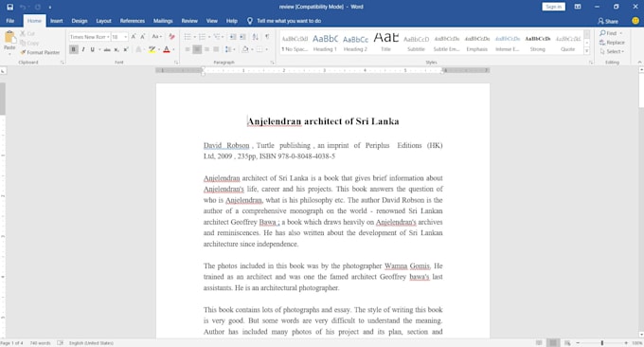This screenshot has height=347, width=644.
Task: Toggle Underline formatting
Action: (x=93, y=49)
